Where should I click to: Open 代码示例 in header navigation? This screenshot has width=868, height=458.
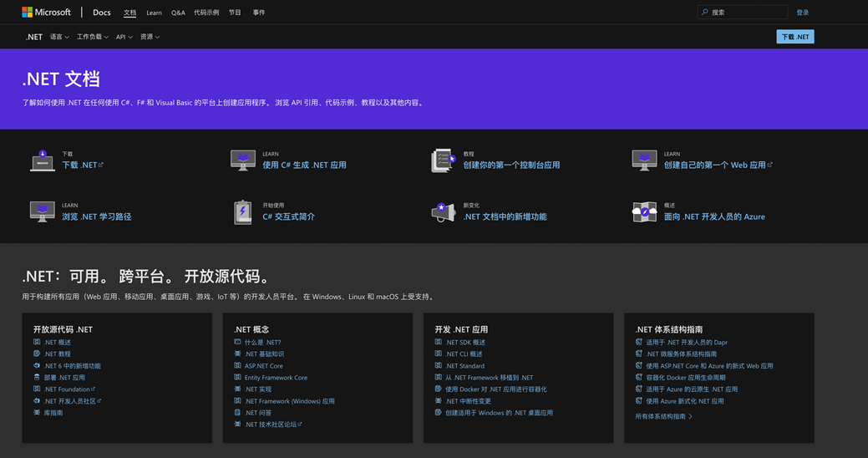tap(206, 13)
